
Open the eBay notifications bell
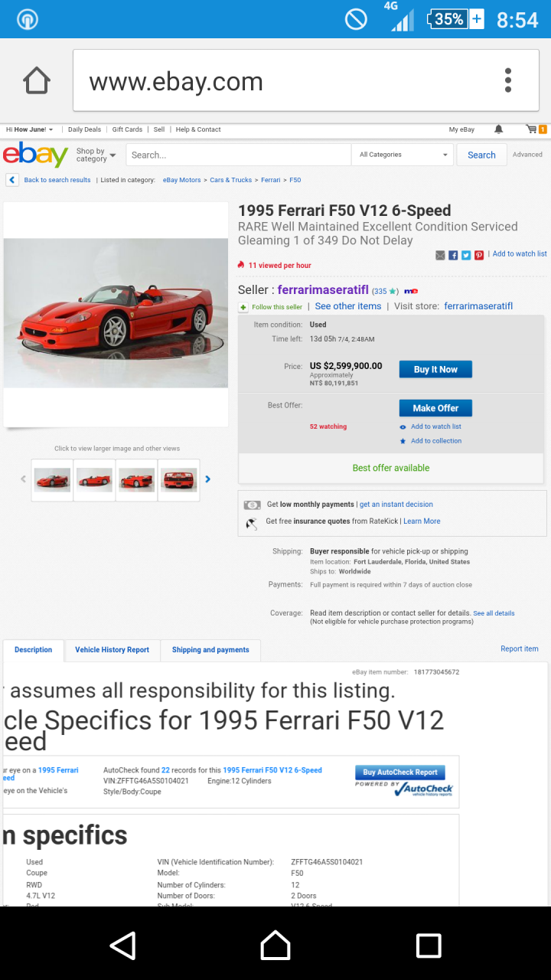[499, 129]
